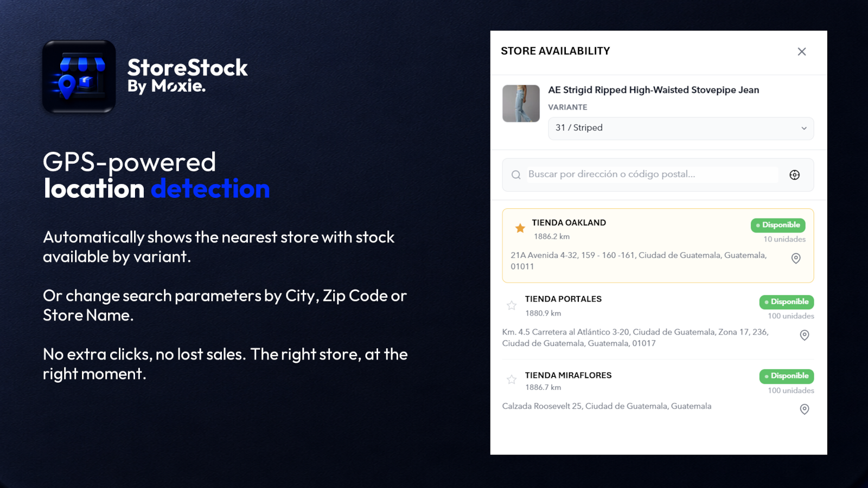Select the Tienda Oakland store card
The width and height of the screenshot is (868, 488).
pyautogui.click(x=658, y=246)
